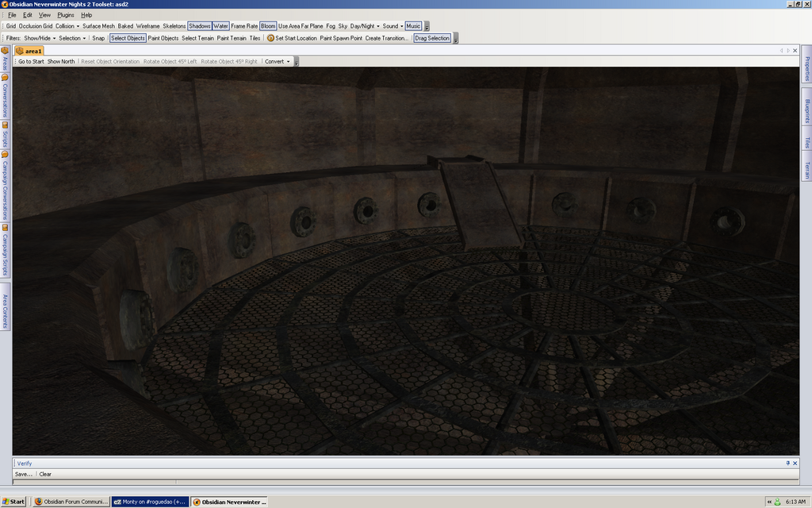Click Clear in the Verify panel
Screen dimensions: 812x508
point(45,474)
